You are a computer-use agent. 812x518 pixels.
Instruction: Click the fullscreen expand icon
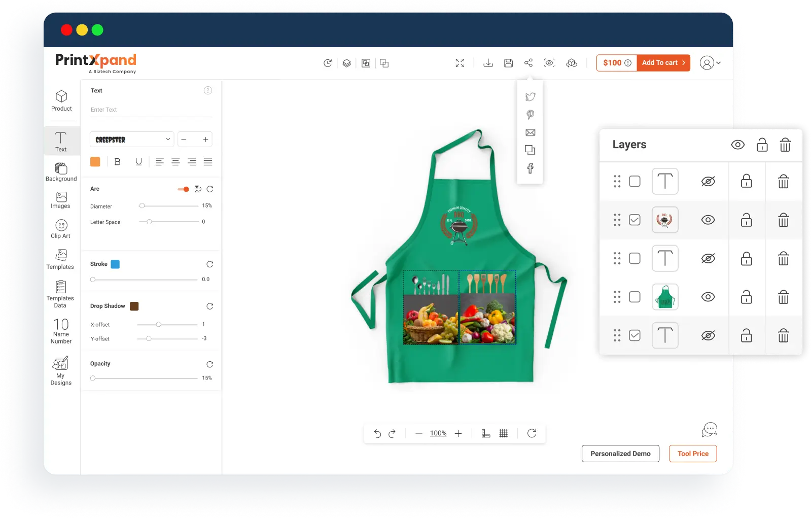pos(460,63)
